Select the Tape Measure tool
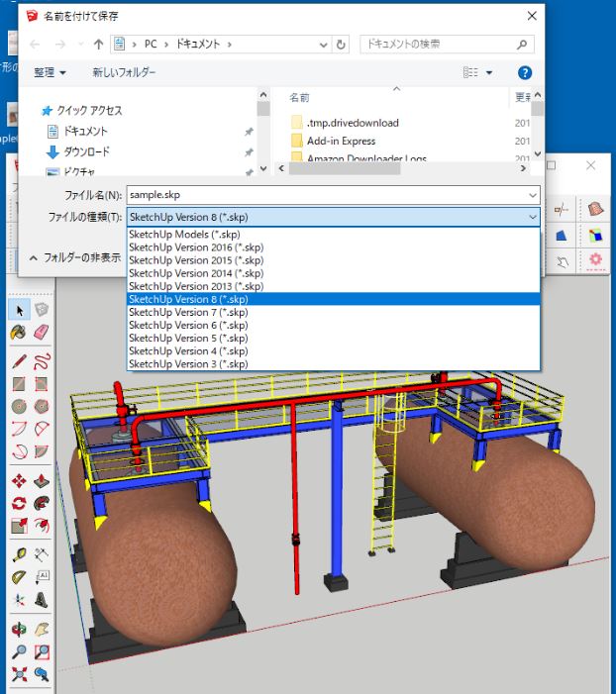 click(x=19, y=554)
